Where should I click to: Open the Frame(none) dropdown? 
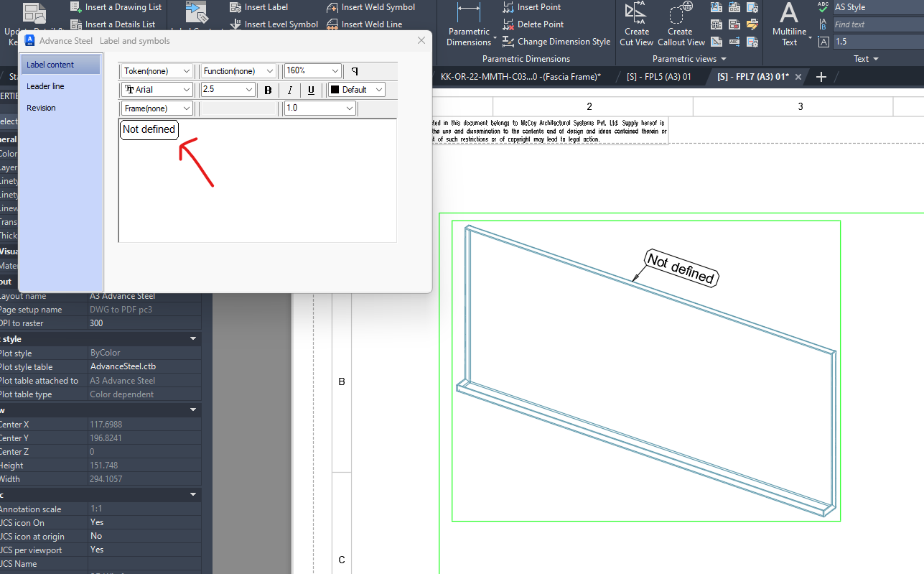(x=157, y=108)
